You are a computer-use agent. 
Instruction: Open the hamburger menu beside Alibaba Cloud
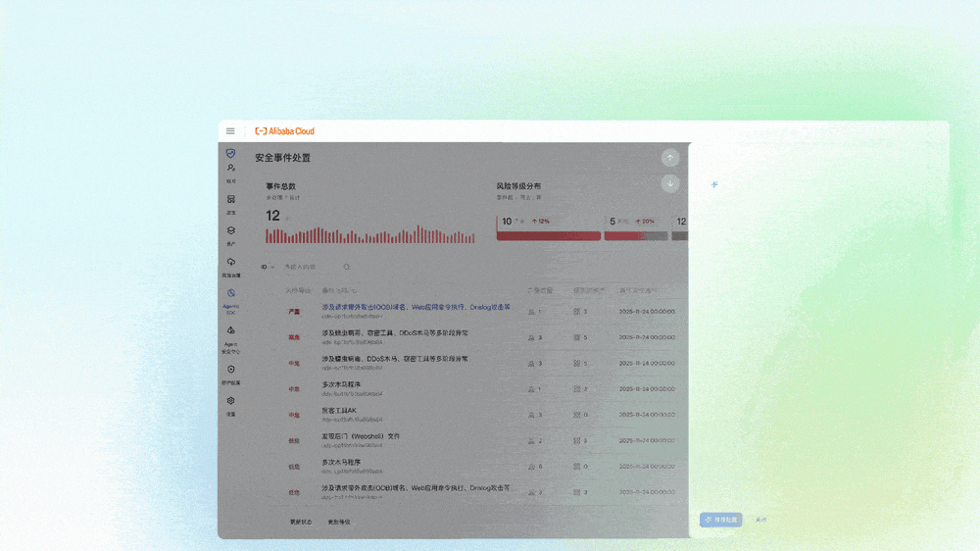(230, 131)
